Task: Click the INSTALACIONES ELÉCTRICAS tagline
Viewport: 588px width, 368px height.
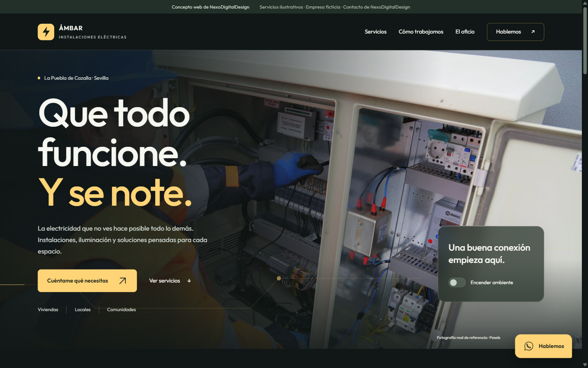Action: coord(93,37)
